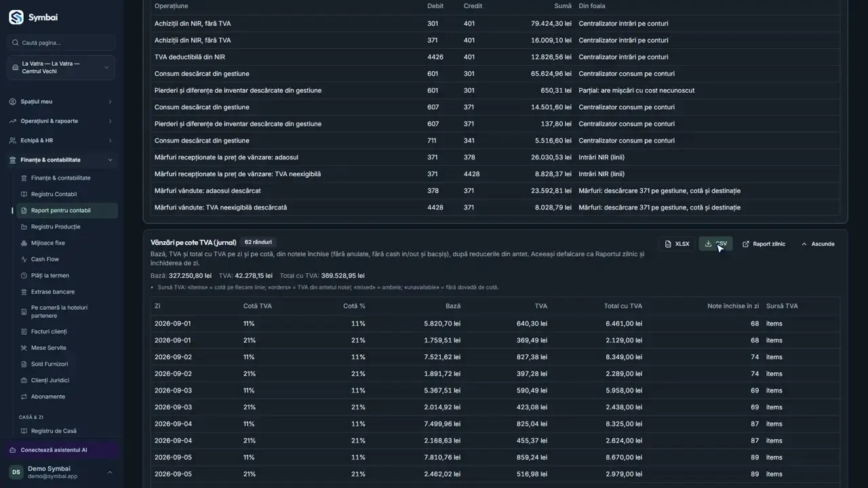Open the Finanțe & contabilitate subpage

(x=67, y=178)
